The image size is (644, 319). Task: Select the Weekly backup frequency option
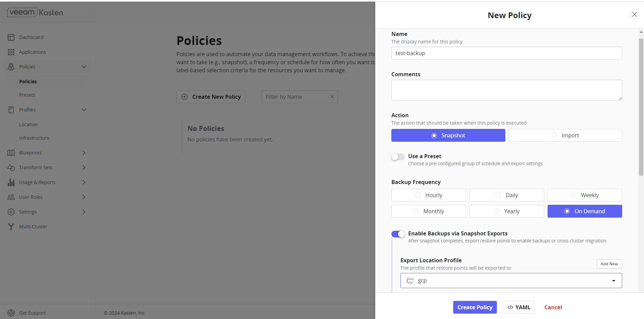click(x=585, y=195)
